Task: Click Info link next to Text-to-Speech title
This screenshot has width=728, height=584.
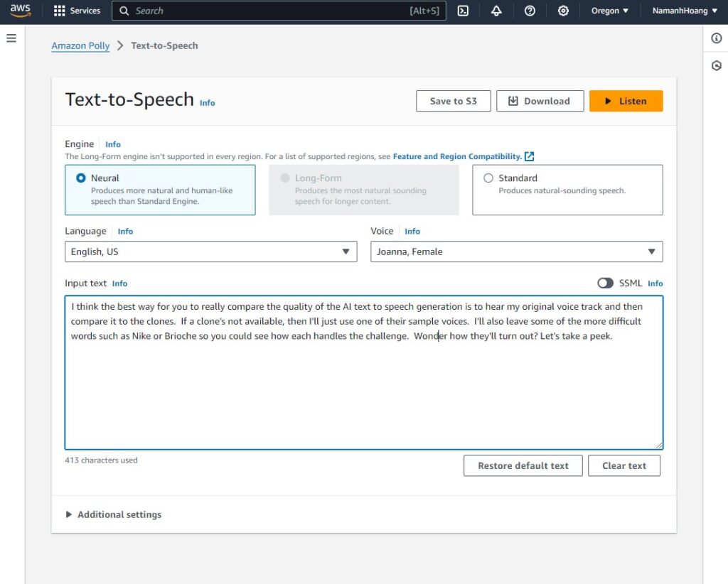Action: point(208,103)
